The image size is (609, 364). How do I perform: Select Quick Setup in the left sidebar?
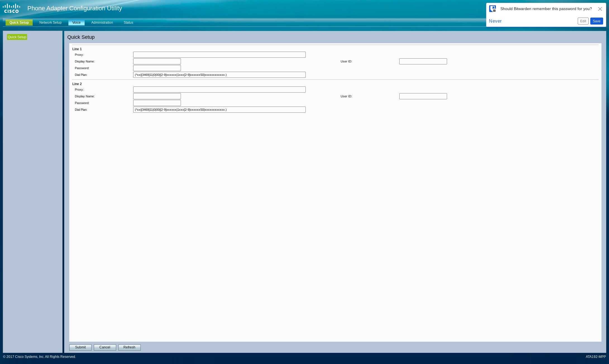coord(17,37)
